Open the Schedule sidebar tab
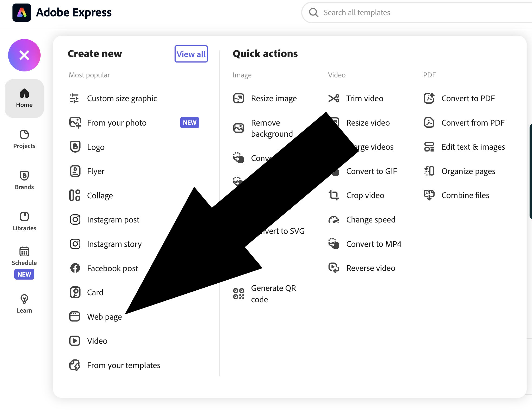Image resolution: width=532 pixels, height=413 pixels. click(x=24, y=263)
